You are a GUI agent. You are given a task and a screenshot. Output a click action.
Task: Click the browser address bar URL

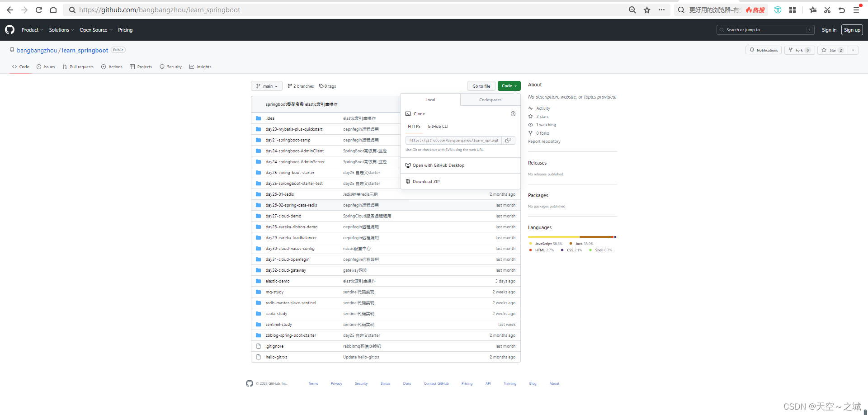[x=160, y=10]
